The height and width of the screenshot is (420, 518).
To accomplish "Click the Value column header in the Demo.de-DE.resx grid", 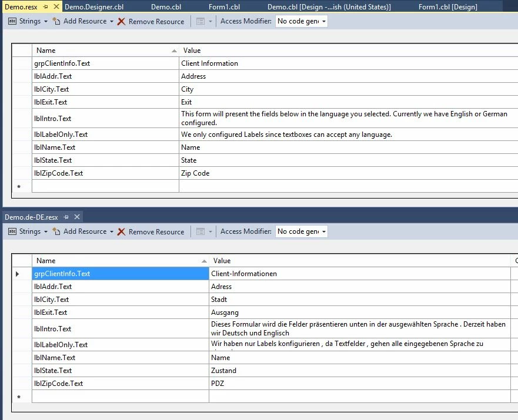I will [360, 261].
